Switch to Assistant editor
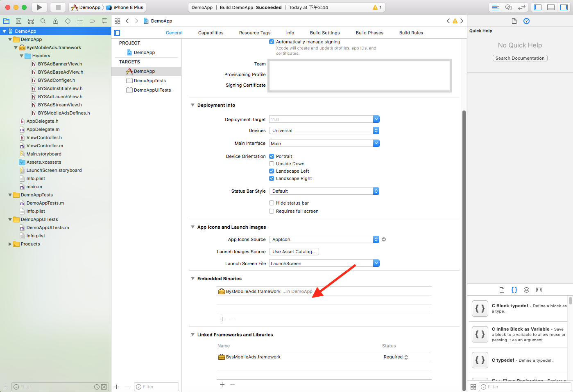 point(508,7)
